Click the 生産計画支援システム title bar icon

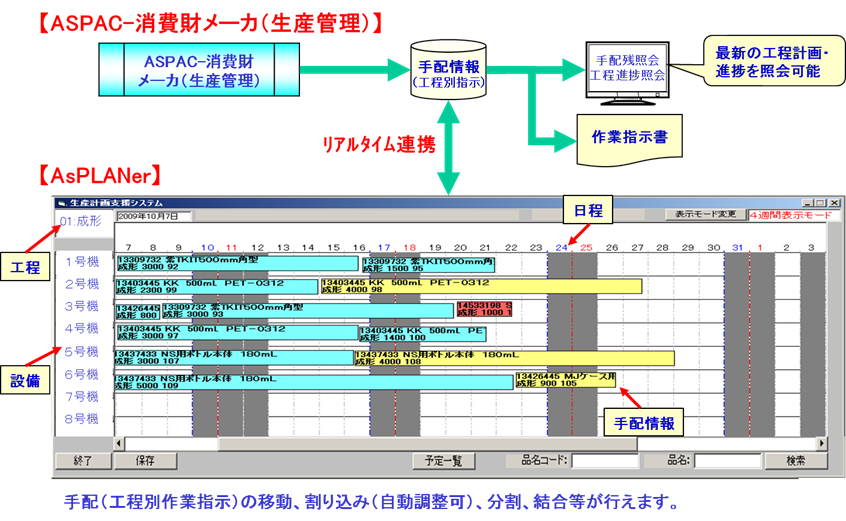point(62,203)
